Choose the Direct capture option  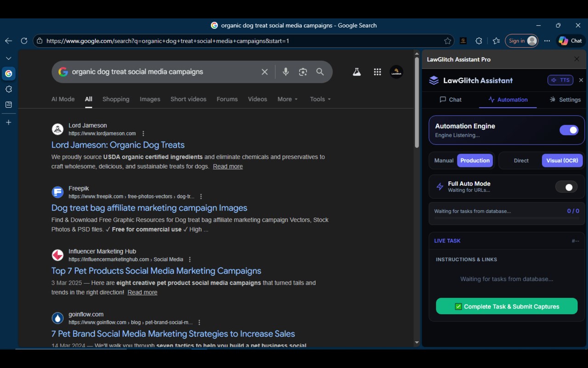coord(521,161)
